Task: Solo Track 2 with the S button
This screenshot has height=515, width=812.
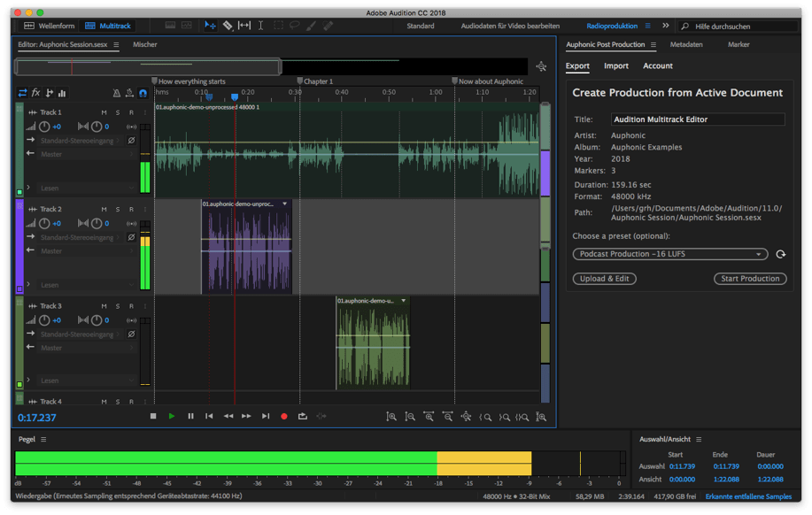Action: (117, 211)
